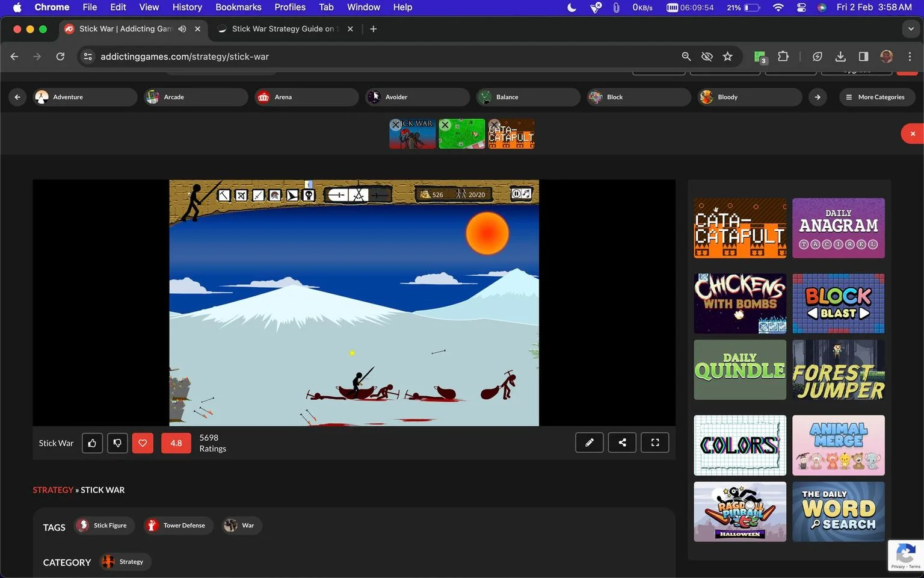
Task: Select the archer bow unit icon
Action: pyautogui.click(x=241, y=195)
